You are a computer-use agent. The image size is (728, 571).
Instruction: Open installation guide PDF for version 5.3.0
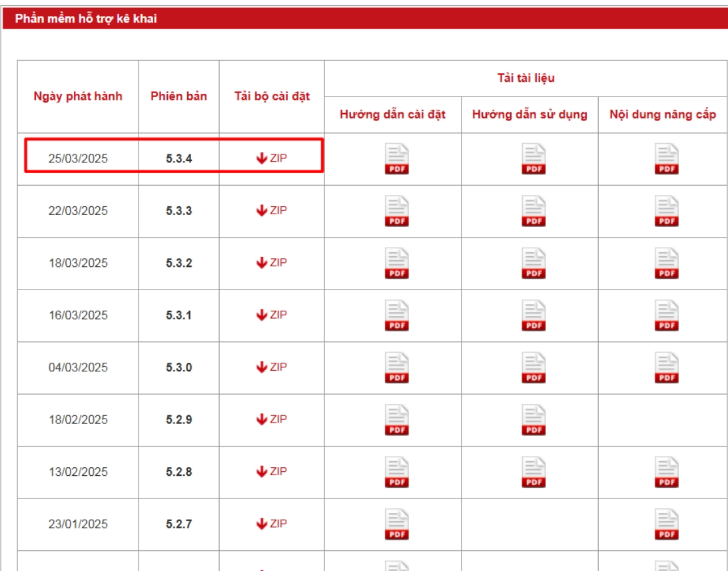[396, 367]
